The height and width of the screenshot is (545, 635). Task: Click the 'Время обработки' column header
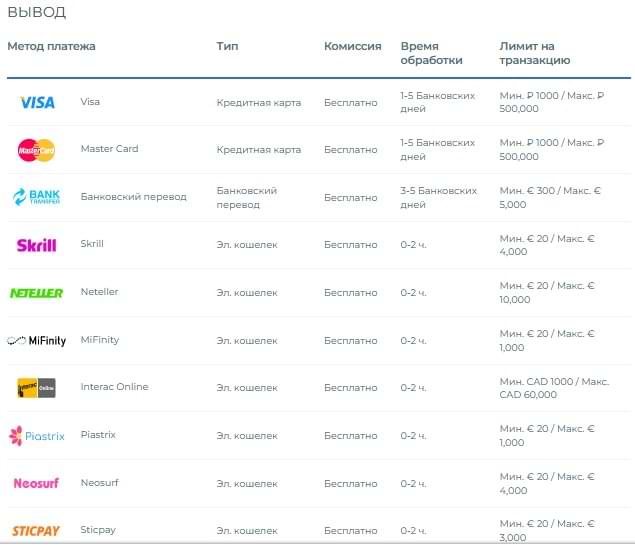point(431,53)
